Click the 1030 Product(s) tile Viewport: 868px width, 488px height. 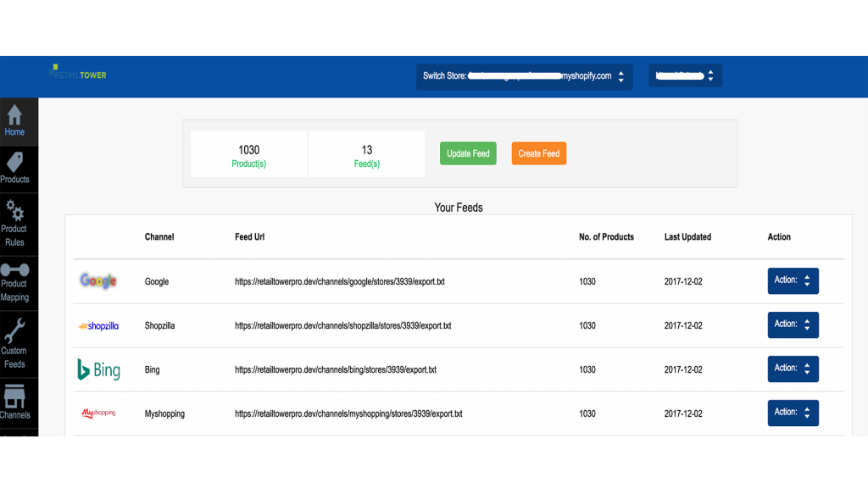248,154
